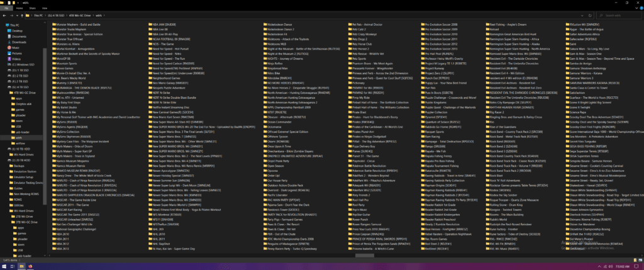Viewport: 644px width, 270px height.
Task: Go to This PC in the breadcrumb
Action: 38,16
